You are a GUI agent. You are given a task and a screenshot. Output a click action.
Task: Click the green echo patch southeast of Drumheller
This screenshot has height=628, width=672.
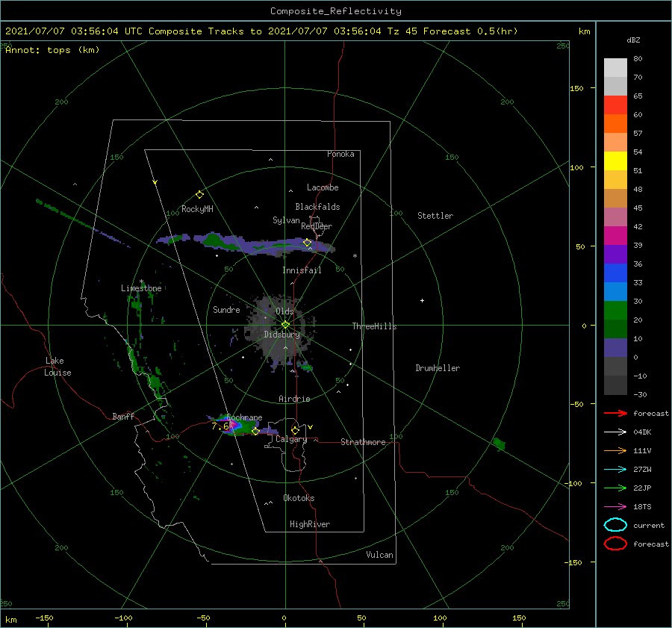pos(499,444)
